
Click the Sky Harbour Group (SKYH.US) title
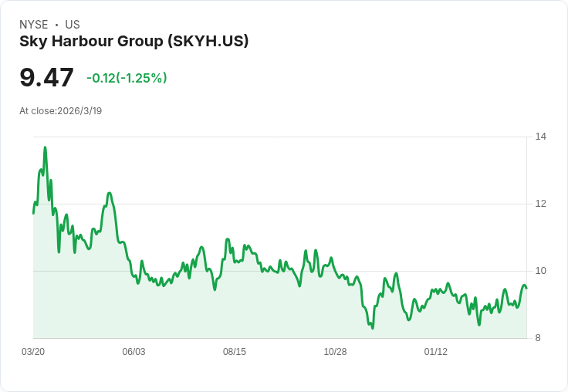134,42
